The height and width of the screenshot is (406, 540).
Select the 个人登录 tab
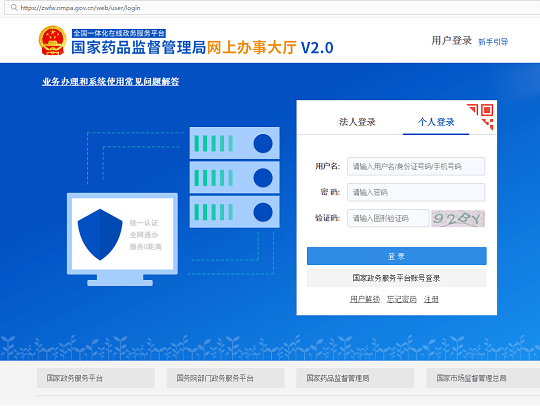(x=436, y=122)
